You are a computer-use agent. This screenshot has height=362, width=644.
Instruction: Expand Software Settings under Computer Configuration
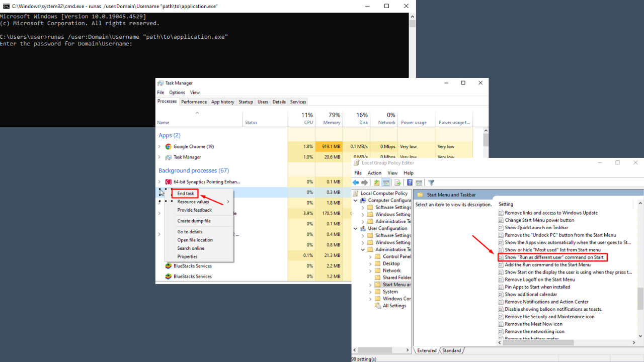[363, 207]
